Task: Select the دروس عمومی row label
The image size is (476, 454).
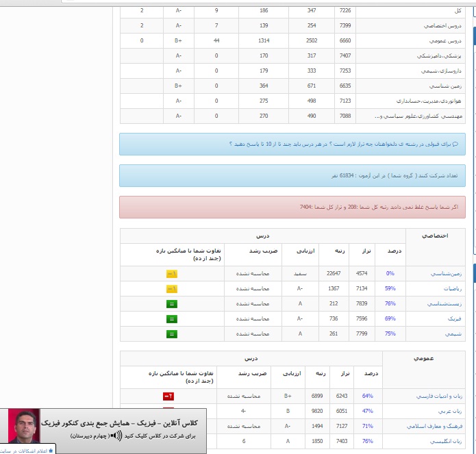Action: click(x=445, y=41)
